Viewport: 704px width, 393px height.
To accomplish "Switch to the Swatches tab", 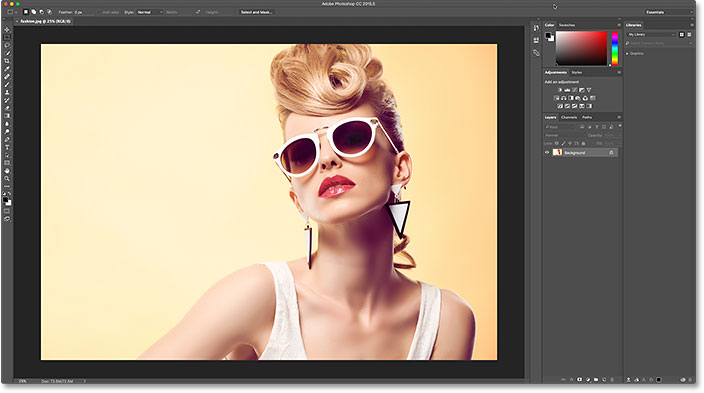I will pyautogui.click(x=567, y=25).
